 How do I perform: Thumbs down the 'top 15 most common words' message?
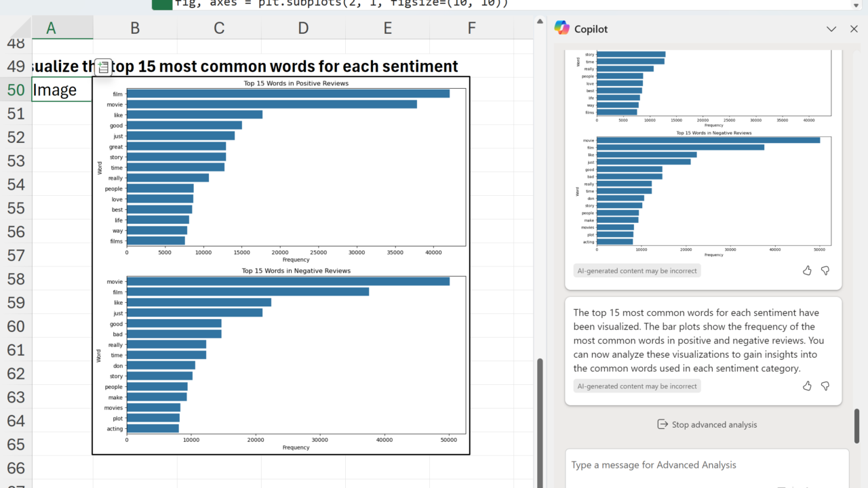[825, 386]
